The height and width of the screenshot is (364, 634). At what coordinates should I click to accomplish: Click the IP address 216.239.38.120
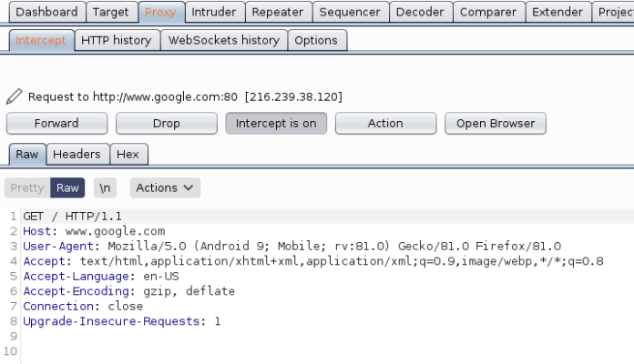coord(293,97)
